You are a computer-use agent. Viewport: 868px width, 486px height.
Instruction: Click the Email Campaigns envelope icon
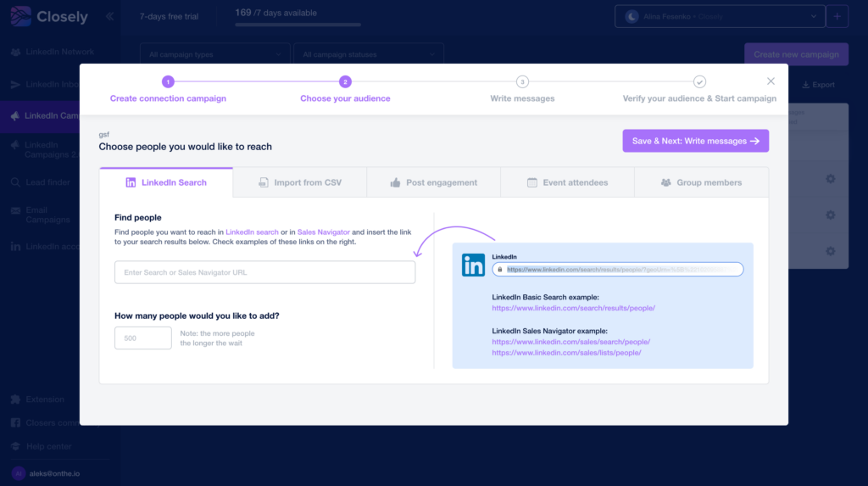(x=16, y=210)
